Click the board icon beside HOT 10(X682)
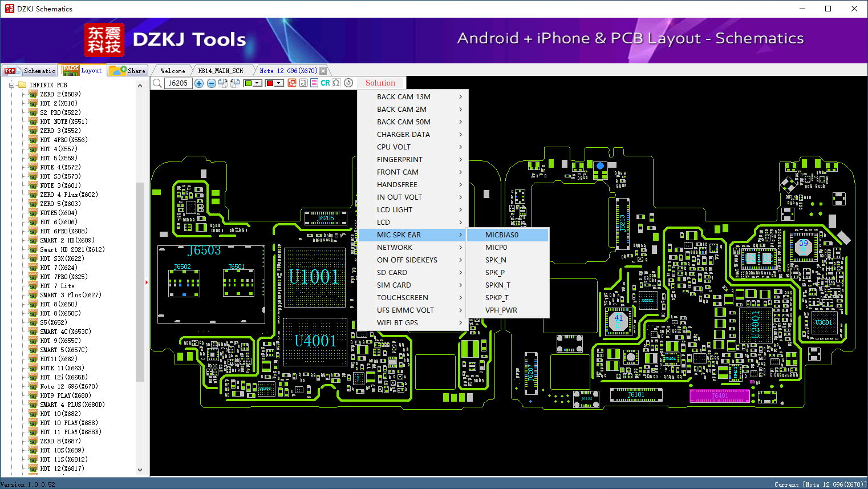Image resolution: width=868 pixels, height=489 pixels. (33, 414)
